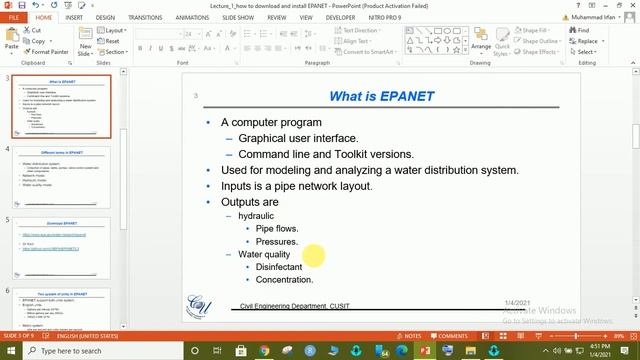Open spell check icon in status bar
Viewport: 640px width, 360px height.
(x=46, y=336)
